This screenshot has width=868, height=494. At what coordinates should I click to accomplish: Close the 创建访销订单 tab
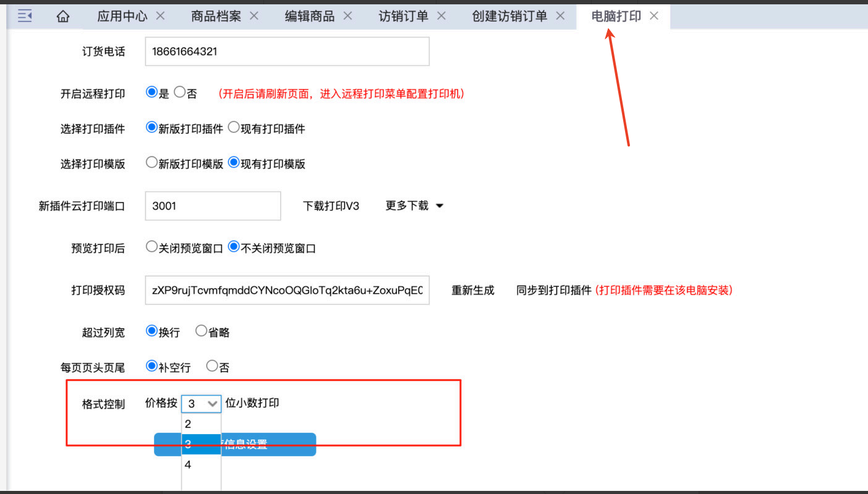coord(560,16)
